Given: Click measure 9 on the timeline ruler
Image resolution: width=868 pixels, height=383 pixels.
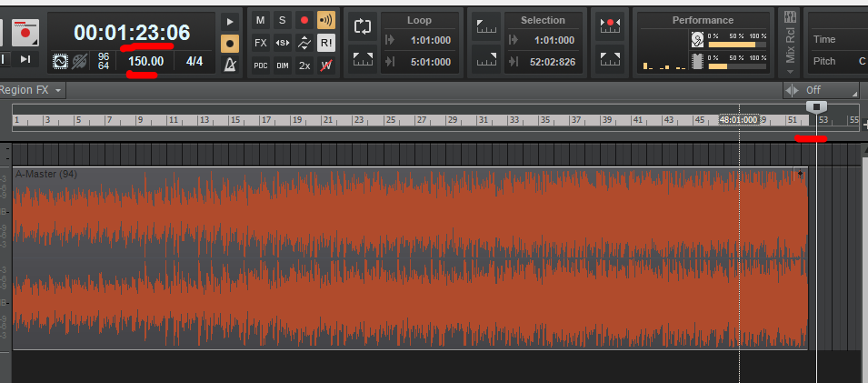Looking at the screenshot, I should click(x=141, y=120).
